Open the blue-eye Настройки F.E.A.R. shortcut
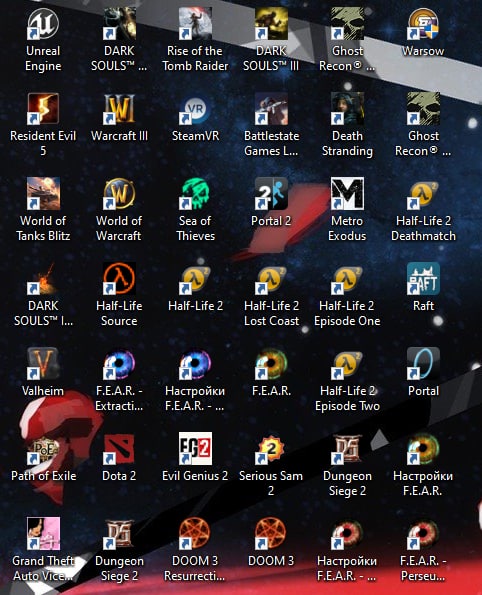Image resolution: width=482 pixels, height=595 pixels. coord(195,364)
